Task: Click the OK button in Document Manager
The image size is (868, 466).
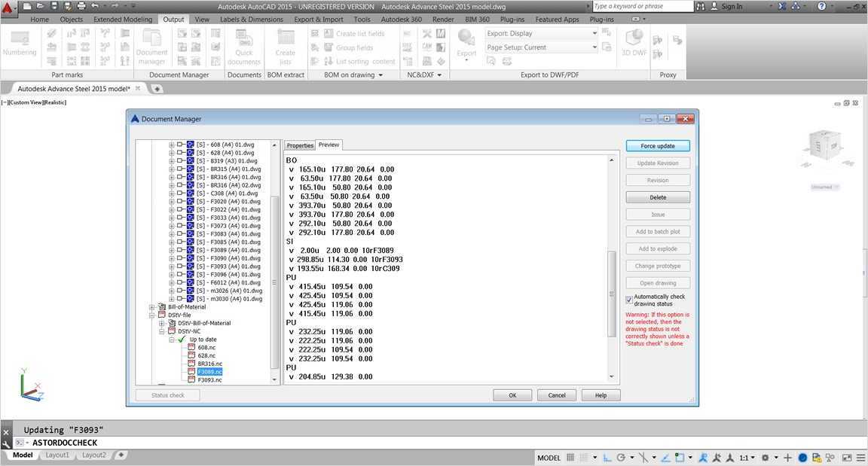Action: click(x=512, y=395)
